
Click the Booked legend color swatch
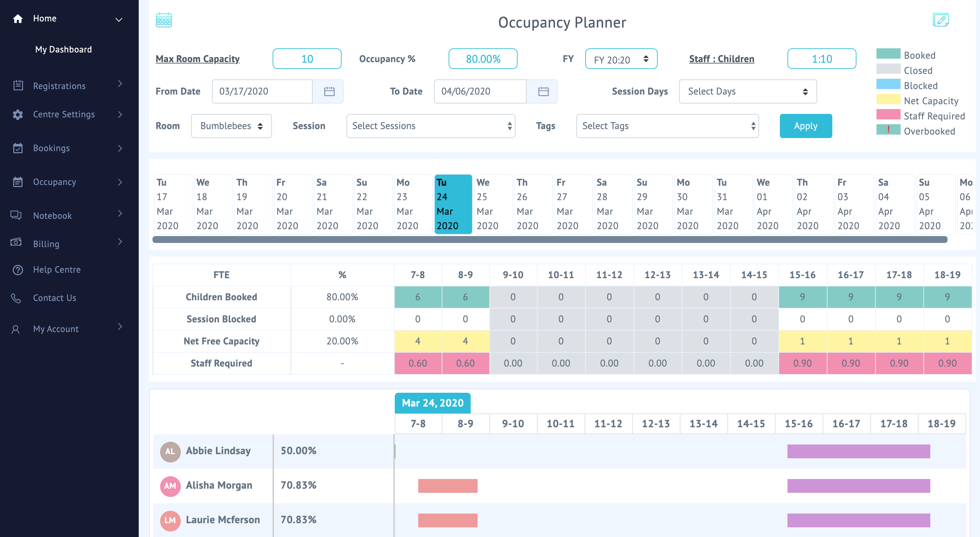[888, 53]
